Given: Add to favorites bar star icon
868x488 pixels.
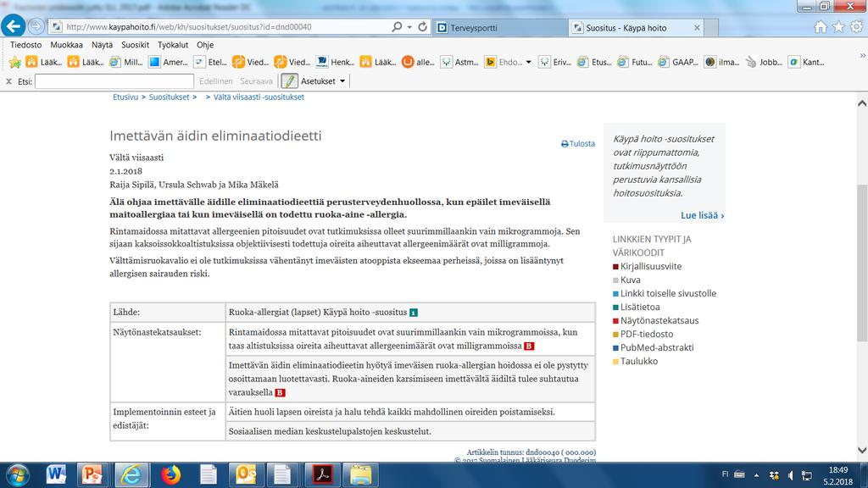Looking at the screenshot, I should coord(15,62).
